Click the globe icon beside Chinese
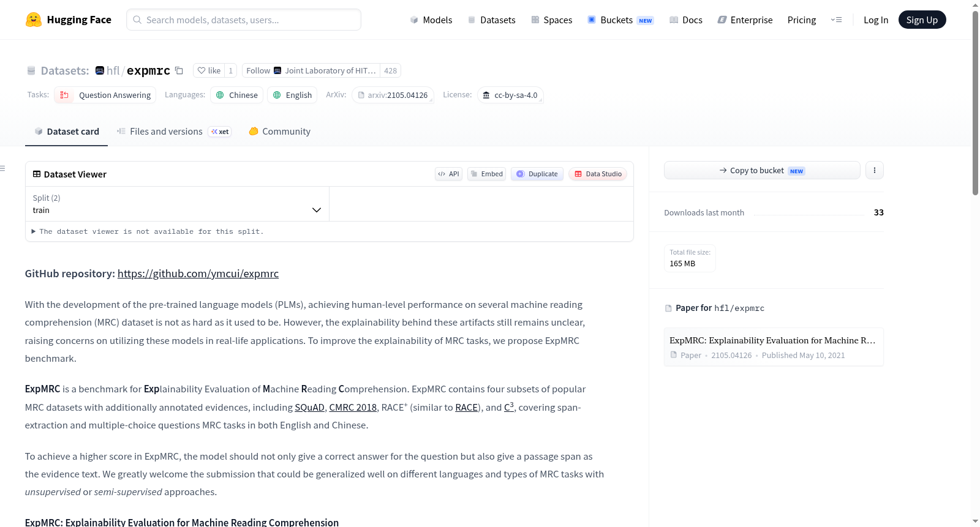 [x=220, y=95]
